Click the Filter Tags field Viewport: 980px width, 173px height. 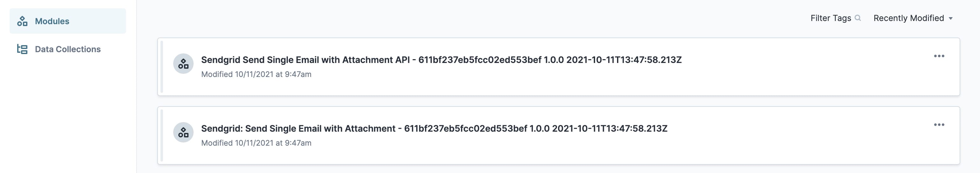(835, 18)
